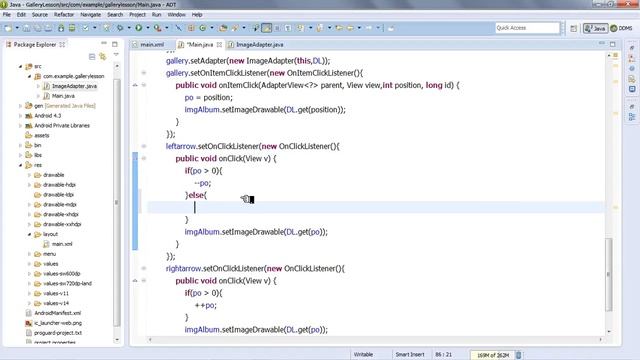Image resolution: width=640 pixels, height=360 pixels.
Task: Open the Android Virtual Device Manager icon
Action: tap(72, 28)
